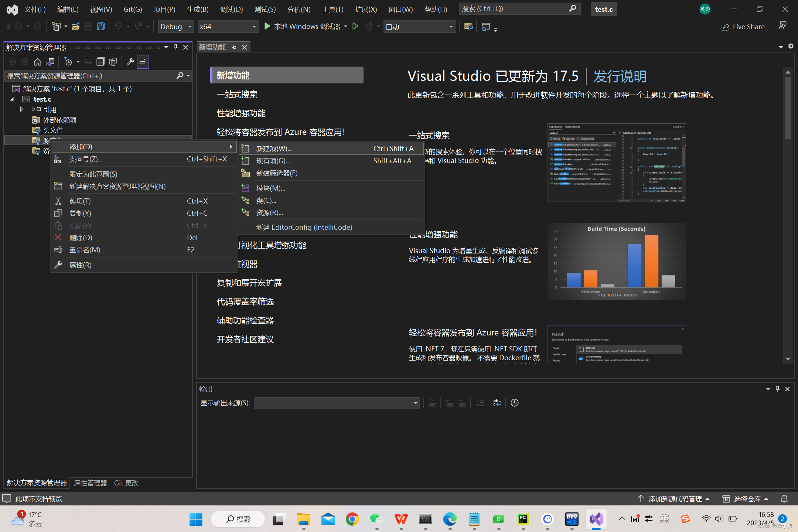Click the Undo icon in toolbar
The image size is (798, 532).
(117, 26)
